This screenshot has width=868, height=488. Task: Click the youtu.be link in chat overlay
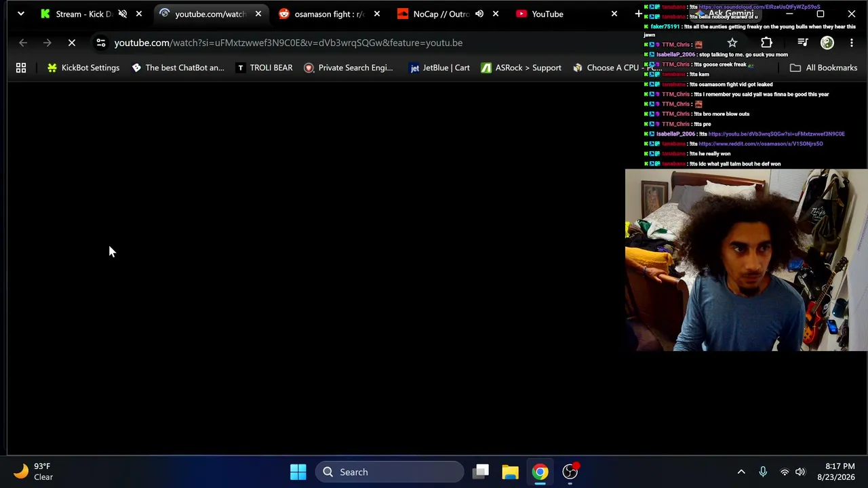pyautogui.click(x=776, y=134)
